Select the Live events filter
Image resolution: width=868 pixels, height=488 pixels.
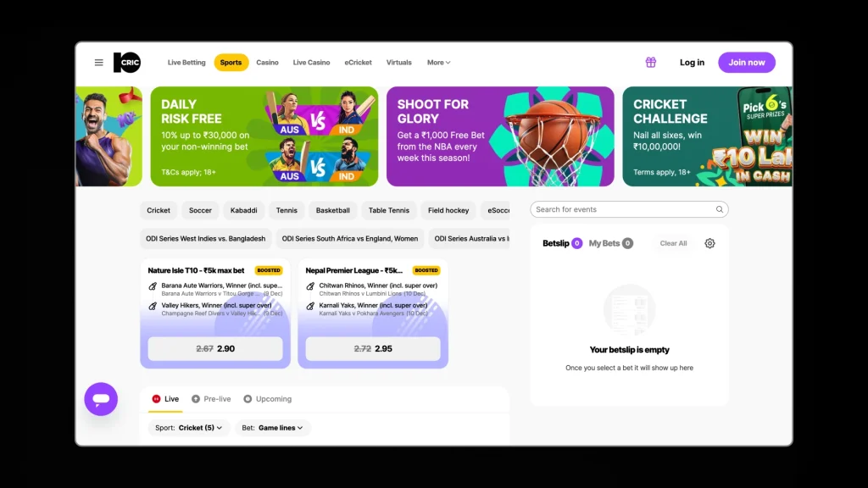point(165,399)
